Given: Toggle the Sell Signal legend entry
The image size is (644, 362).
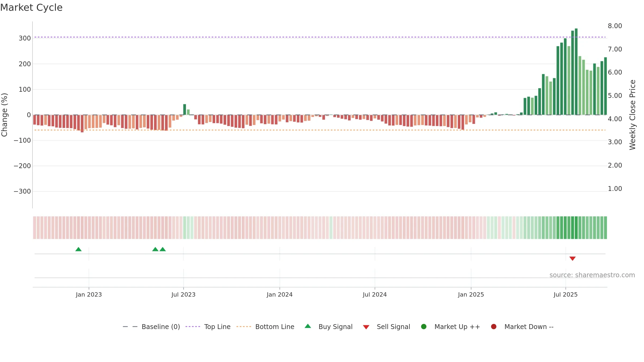Looking at the screenshot, I should (x=386, y=327).
